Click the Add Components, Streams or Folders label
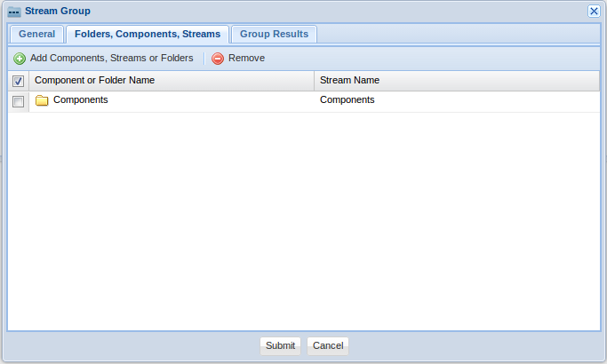The width and height of the screenshot is (607, 364). (111, 59)
